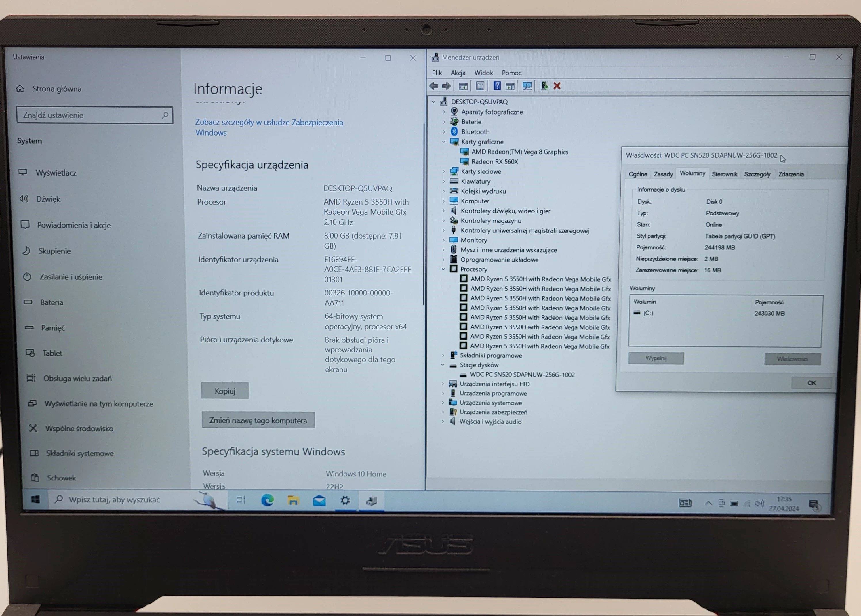Expand the Bluetooth node
The image size is (861, 616).
click(x=444, y=131)
